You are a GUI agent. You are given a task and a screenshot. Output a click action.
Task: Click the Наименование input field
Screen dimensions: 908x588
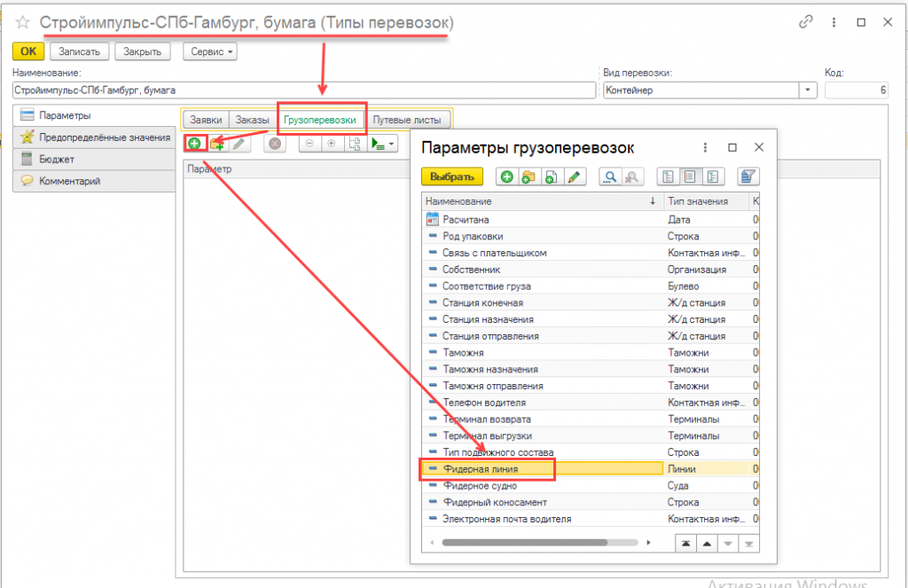click(304, 90)
